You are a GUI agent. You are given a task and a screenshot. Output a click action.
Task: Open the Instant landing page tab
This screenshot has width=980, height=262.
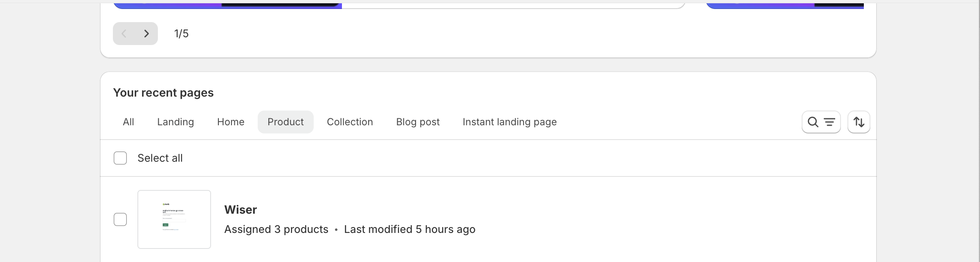pos(509,122)
